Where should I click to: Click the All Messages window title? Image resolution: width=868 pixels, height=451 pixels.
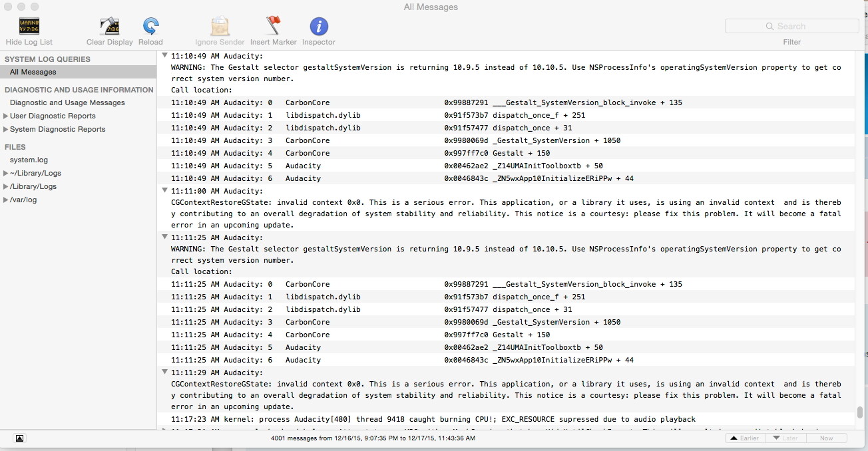pyautogui.click(x=431, y=7)
